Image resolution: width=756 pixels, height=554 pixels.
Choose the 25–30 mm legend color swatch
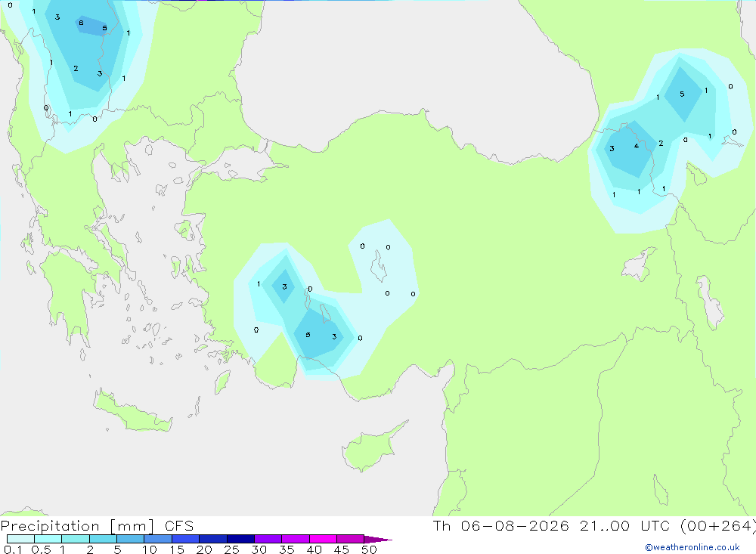pyautogui.click(x=240, y=539)
